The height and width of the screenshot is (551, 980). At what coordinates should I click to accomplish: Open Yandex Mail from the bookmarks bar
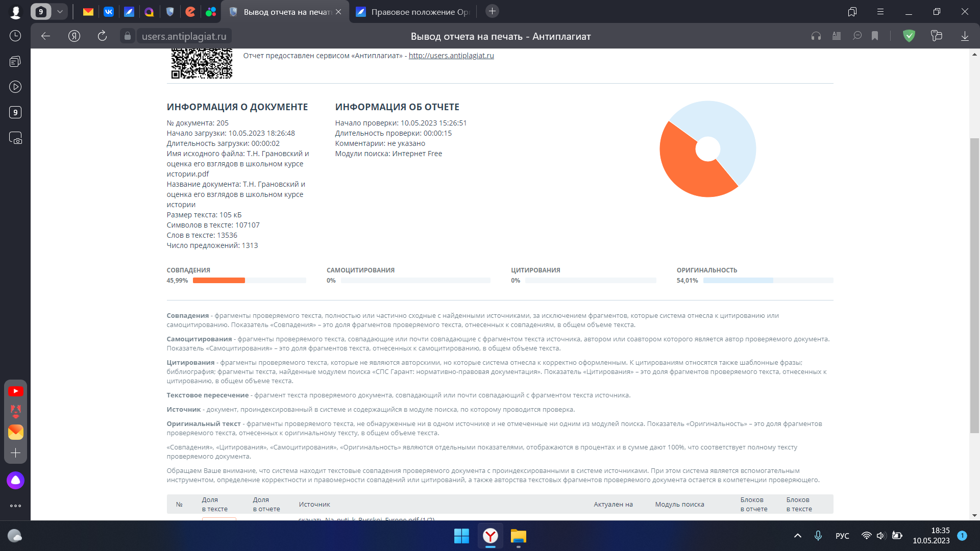click(88, 11)
